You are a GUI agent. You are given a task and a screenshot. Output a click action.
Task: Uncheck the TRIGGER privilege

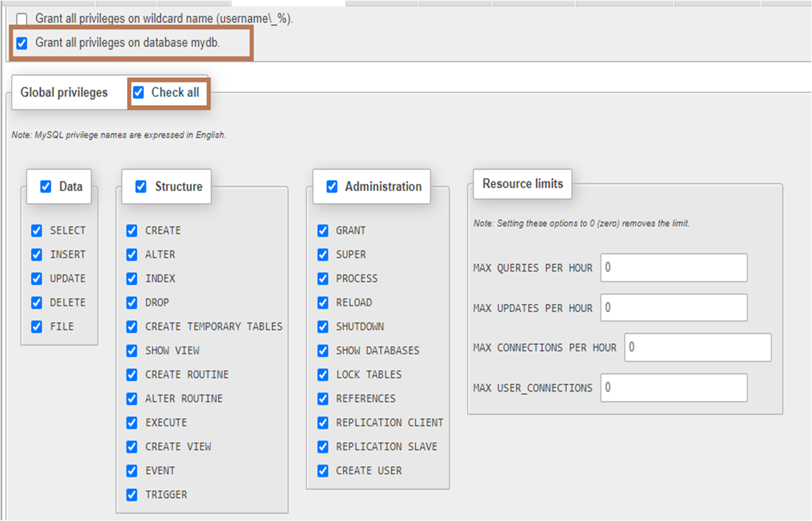(132, 494)
